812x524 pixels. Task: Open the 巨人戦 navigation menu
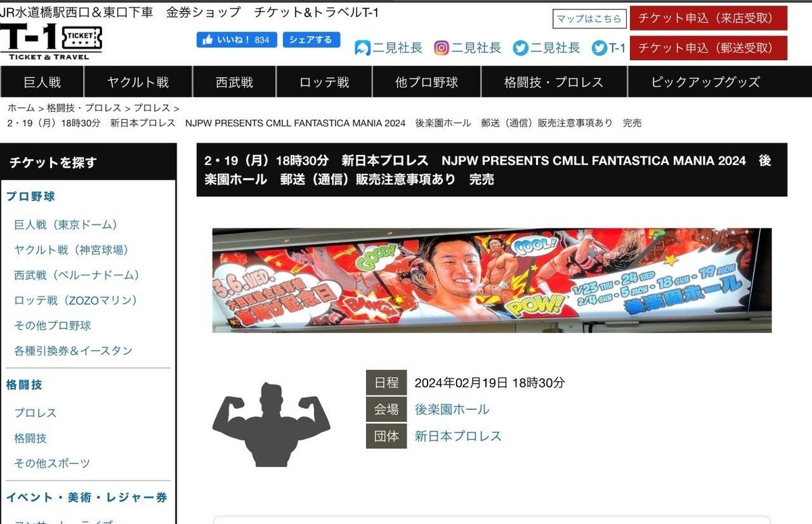(42, 82)
